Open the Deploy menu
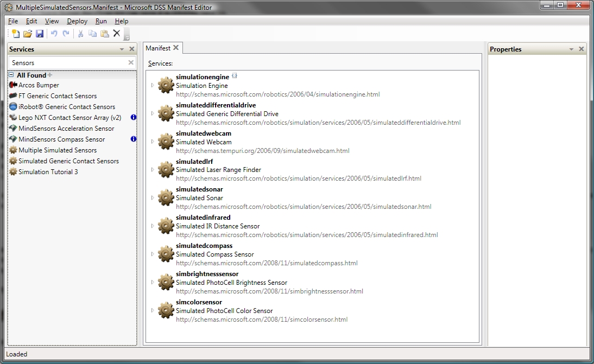The height and width of the screenshot is (364, 594). click(77, 21)
